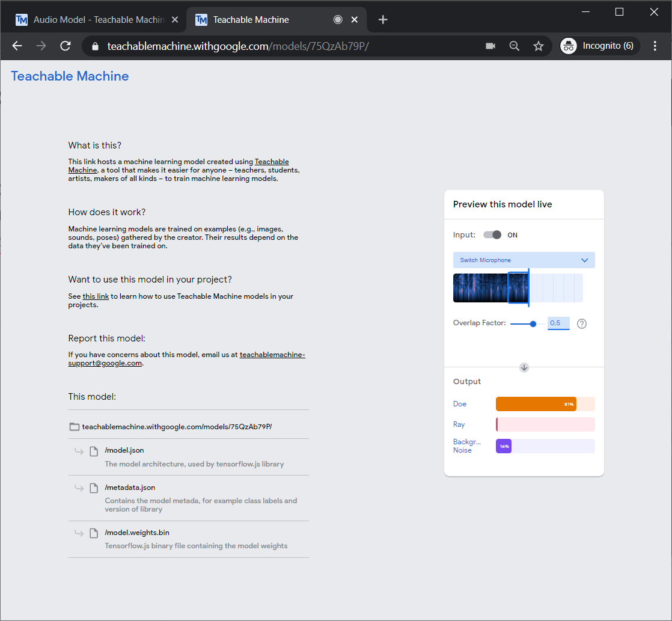Go back using the browser back arrow
Screen dimensions: 672x621
17,46
